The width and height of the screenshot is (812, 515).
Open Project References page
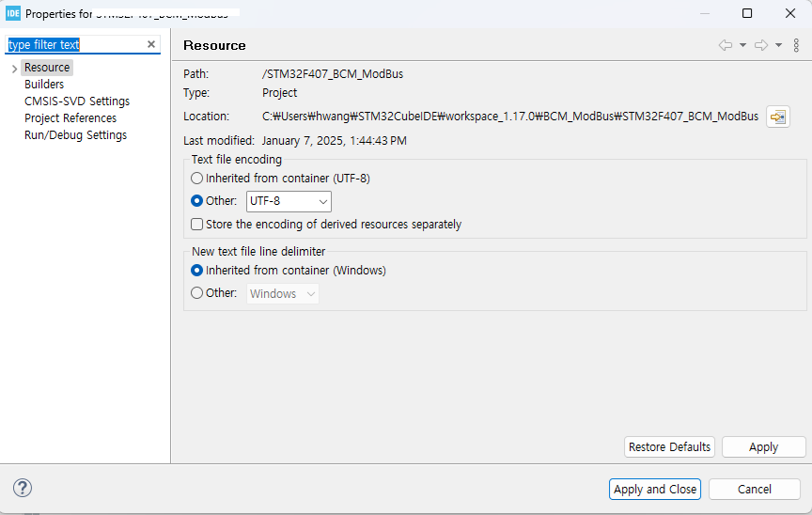pyautogui.click(x=70, y=118)
